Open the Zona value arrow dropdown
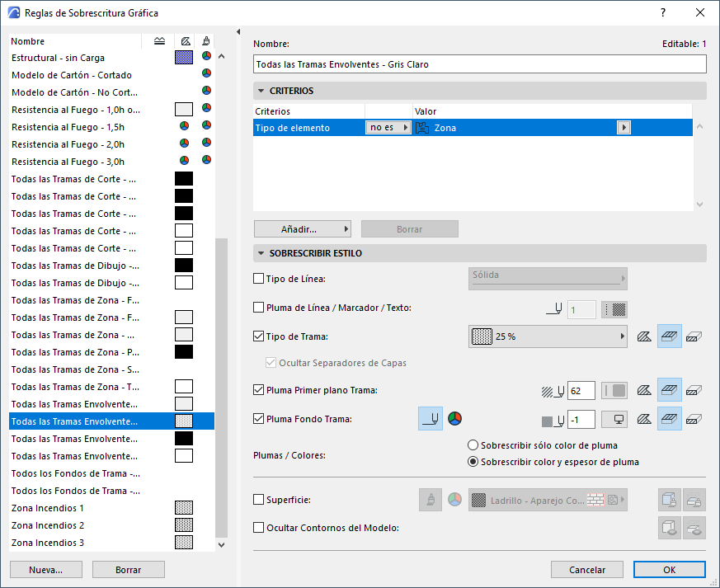 pos(624,128)
